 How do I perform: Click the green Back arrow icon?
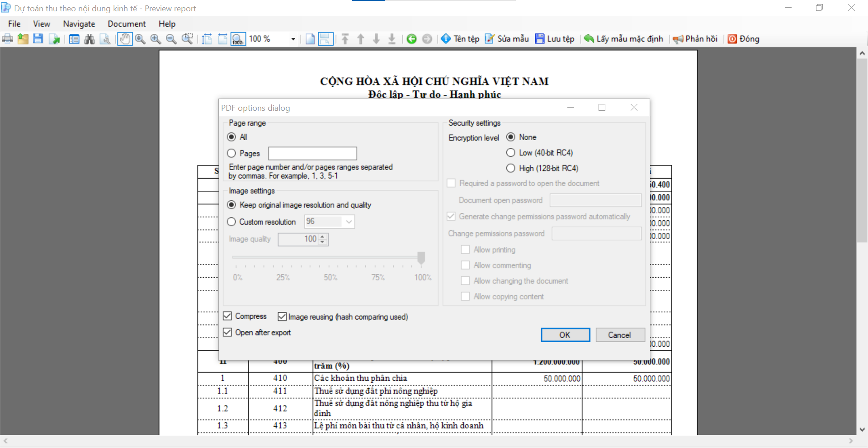click(411, 39)
